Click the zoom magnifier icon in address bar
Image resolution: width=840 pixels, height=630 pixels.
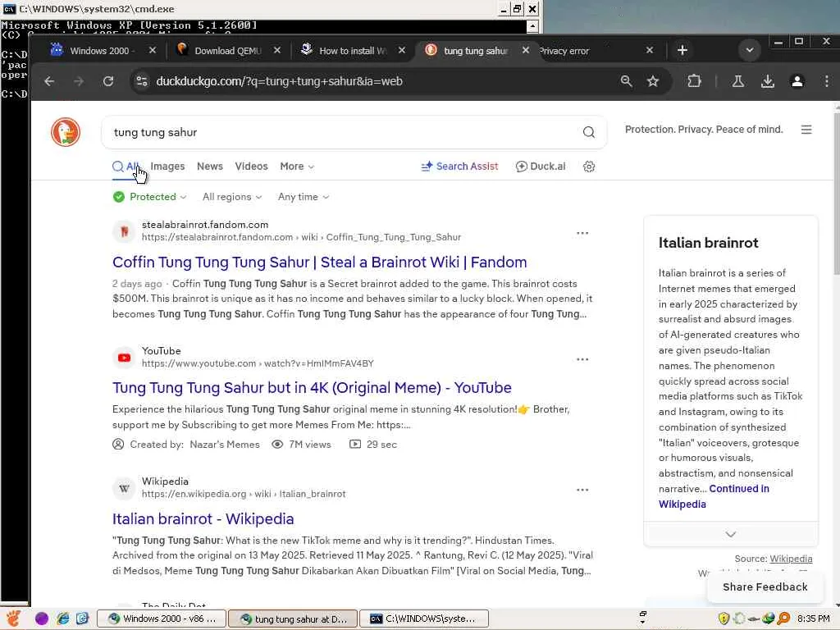pyautogui.click(x=626, y=81)
